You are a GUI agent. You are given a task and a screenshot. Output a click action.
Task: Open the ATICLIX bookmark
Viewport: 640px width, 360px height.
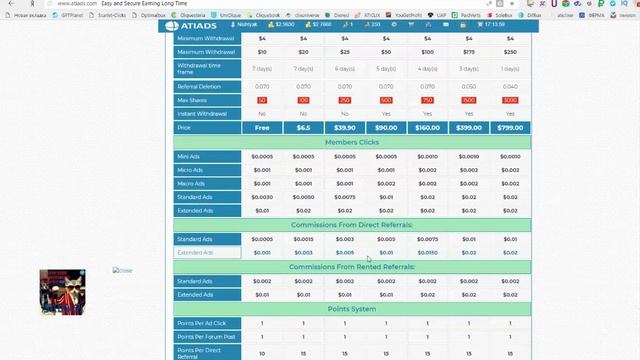click(x=368, y=15)
